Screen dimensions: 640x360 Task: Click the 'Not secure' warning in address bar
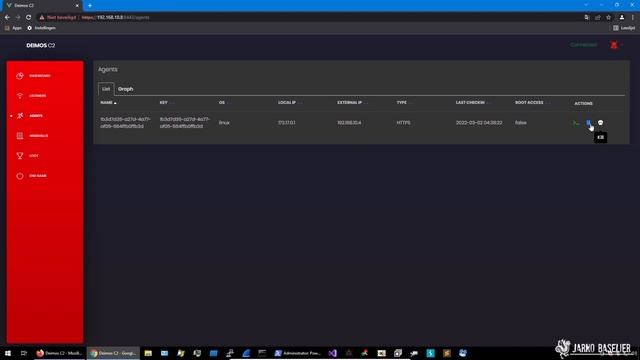[58, 18]
